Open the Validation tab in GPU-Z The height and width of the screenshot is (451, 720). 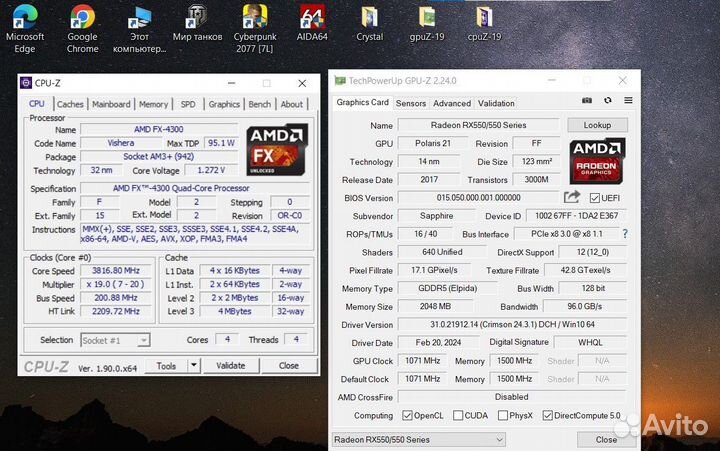[496, 103]
